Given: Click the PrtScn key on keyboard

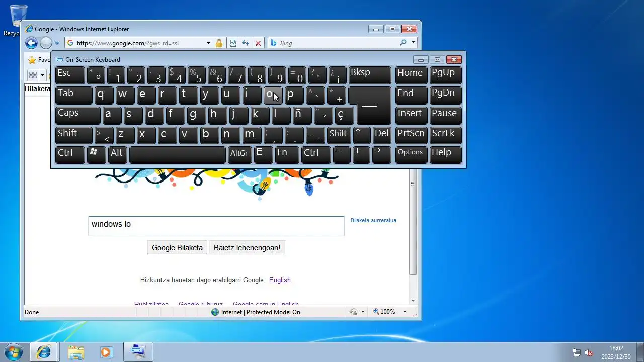Looking at the screenshot, I should pos(411,135).
